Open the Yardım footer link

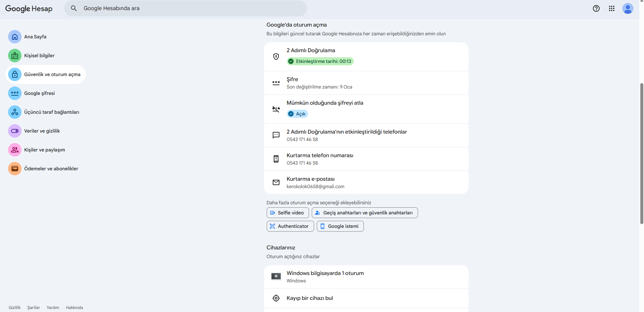click(53, 308)
